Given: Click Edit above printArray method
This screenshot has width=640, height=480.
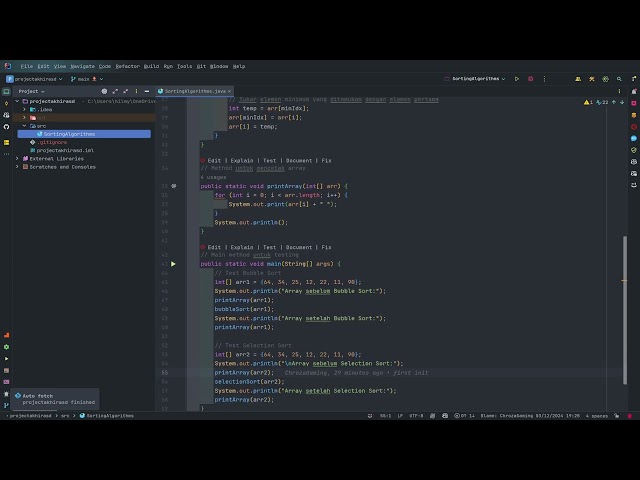Looking at the screenshot, I should tap(214, 160).
